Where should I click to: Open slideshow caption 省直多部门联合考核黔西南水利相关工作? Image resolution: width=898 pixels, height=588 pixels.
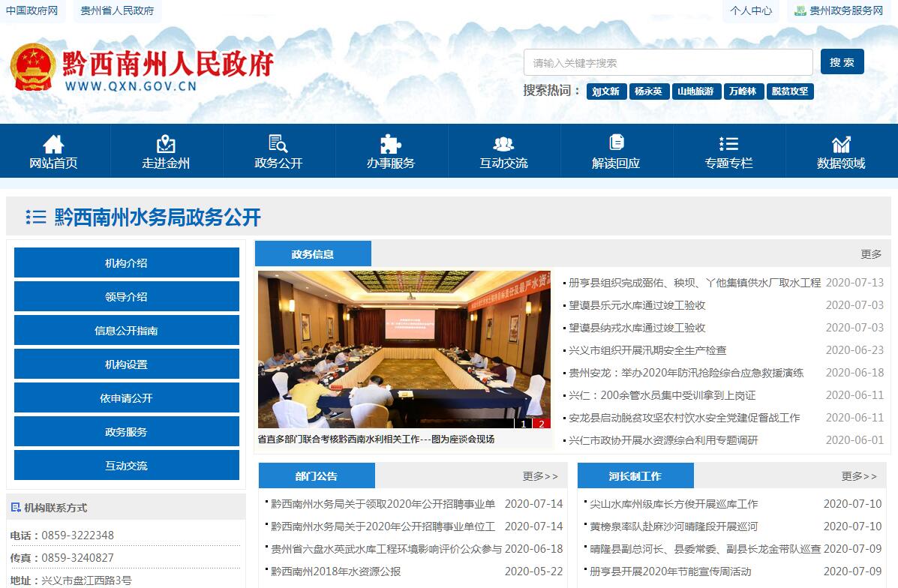pos(376,439)
